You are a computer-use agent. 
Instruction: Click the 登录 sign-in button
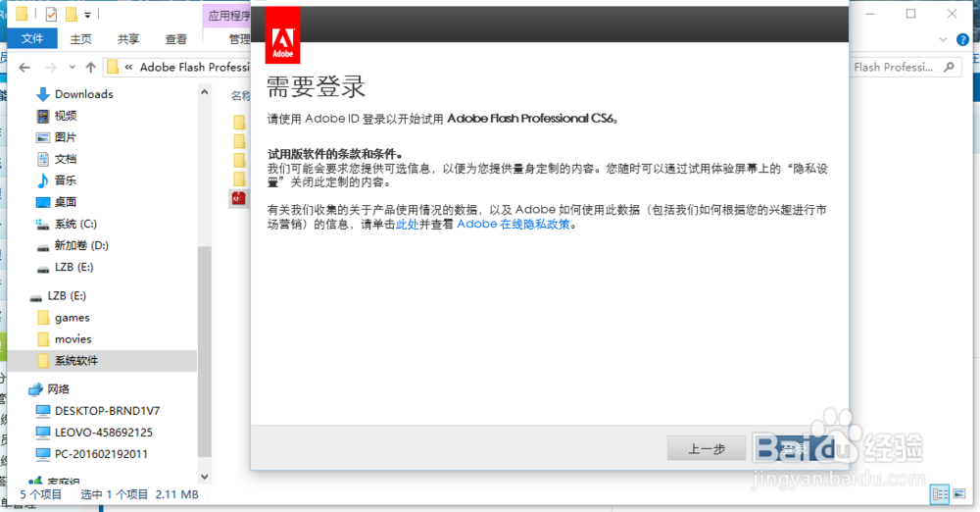pyautogui.click(x=795, y=449)
